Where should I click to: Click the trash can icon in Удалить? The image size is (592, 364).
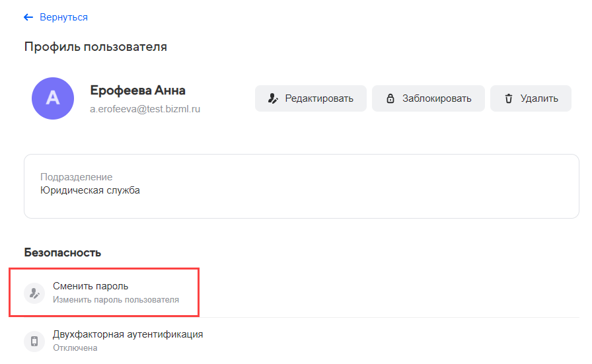point(509,98)
